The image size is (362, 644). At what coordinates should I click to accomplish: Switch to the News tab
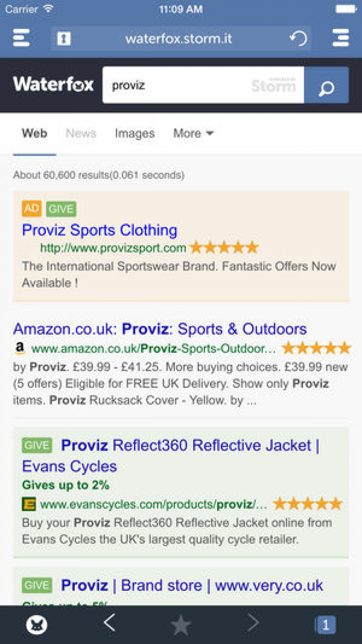(81, 133)
